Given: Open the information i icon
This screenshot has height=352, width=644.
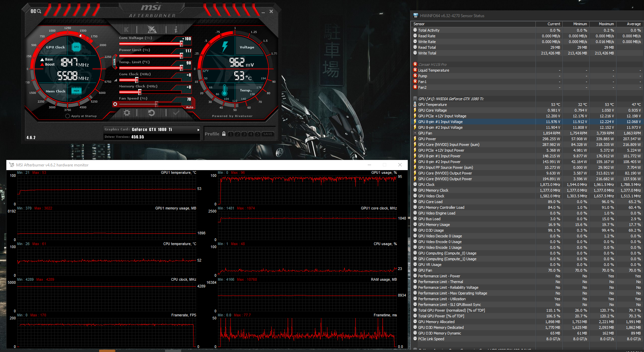Looking at the screenshot, I should (x=176, y=30).
